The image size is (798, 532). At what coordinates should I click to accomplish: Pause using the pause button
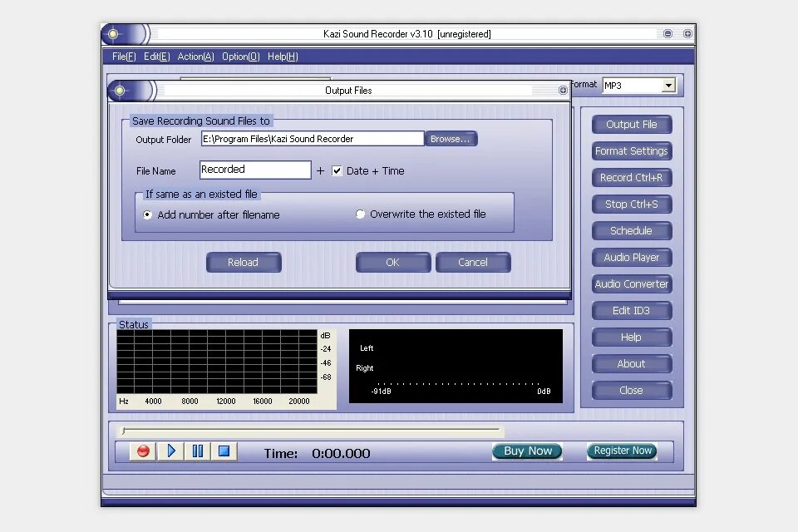click(198, 451)
